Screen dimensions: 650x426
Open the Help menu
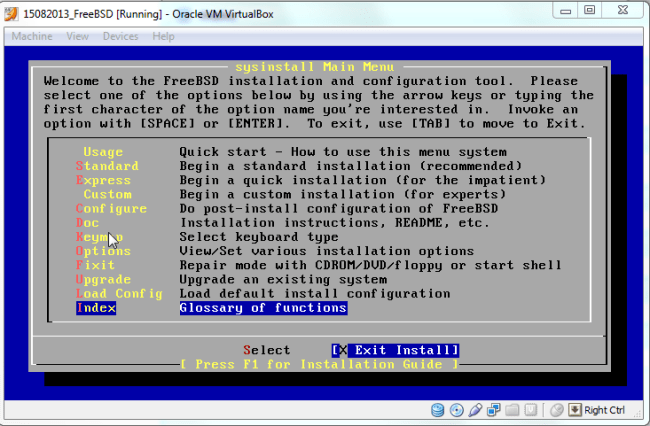click(x=163, y=36)
